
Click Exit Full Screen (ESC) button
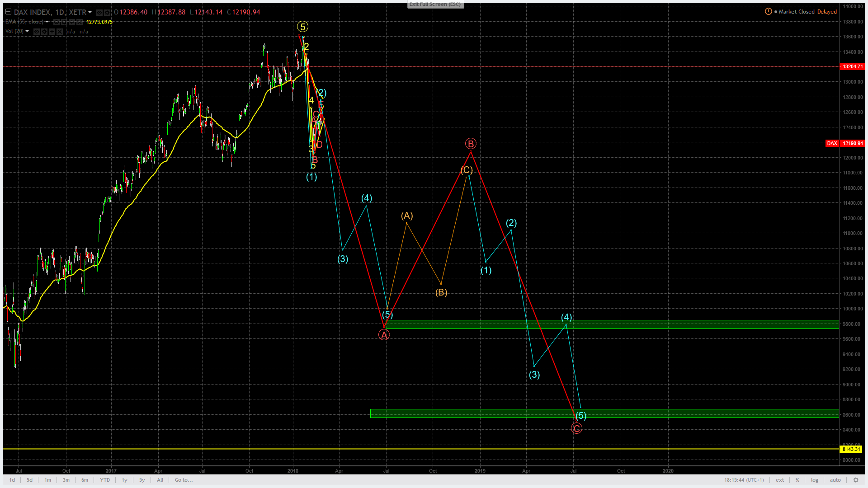(x=435, y=4)
